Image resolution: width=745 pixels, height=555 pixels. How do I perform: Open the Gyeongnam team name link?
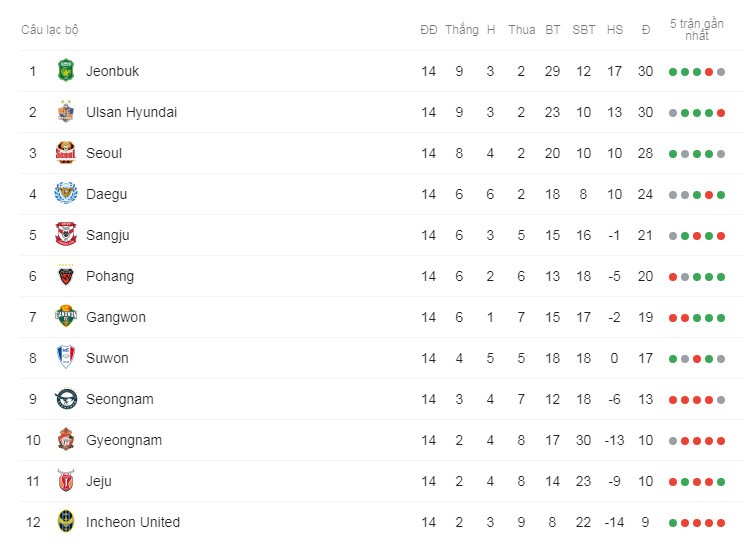pyautogui.click(x=124, y=440)
